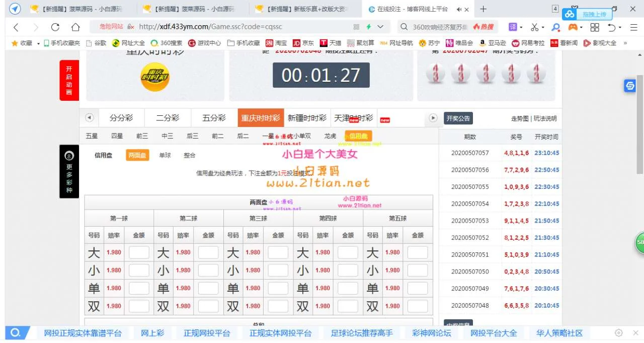
Task: Go to the browser home page icon
Action: (x=75, y=27)
